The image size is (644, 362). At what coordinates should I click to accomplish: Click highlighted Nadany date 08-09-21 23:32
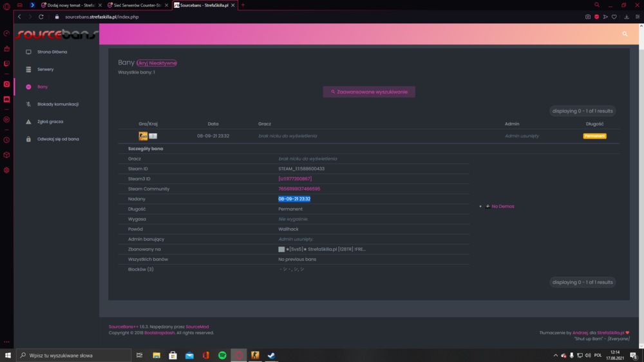(x=294, y=199)
